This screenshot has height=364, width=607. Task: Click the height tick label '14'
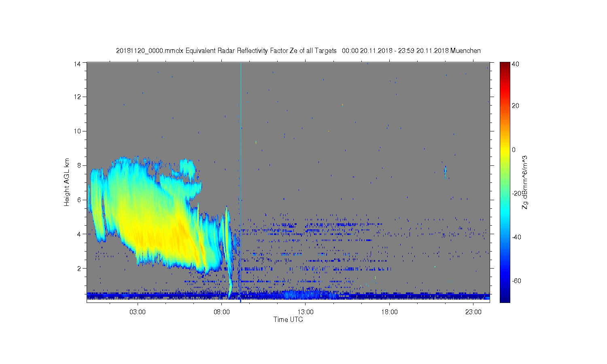pyautogui.click(x=78, y=63)
